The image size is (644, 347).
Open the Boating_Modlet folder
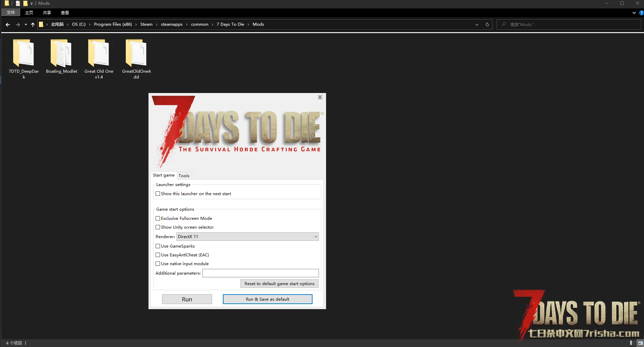tap(62, 56)
